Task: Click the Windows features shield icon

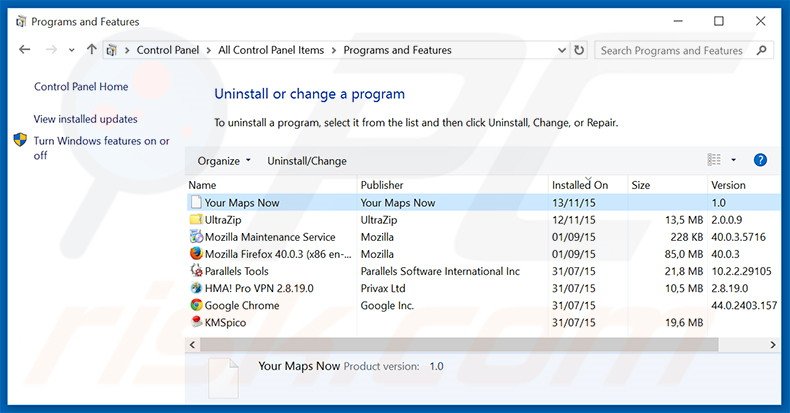Action: [20, 140]
